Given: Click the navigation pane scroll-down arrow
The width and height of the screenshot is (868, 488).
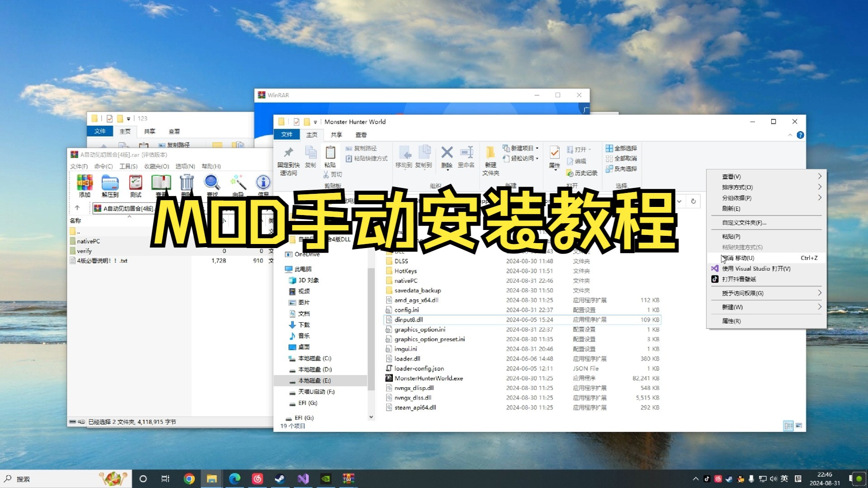Looking at the screenshot, I should pyautogui.click(x=371, y=418).
